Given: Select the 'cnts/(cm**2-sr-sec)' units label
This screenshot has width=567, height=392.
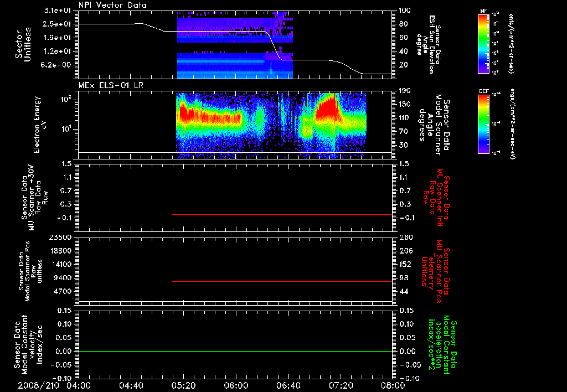Looking at the screenshot, I should (511, 44).
